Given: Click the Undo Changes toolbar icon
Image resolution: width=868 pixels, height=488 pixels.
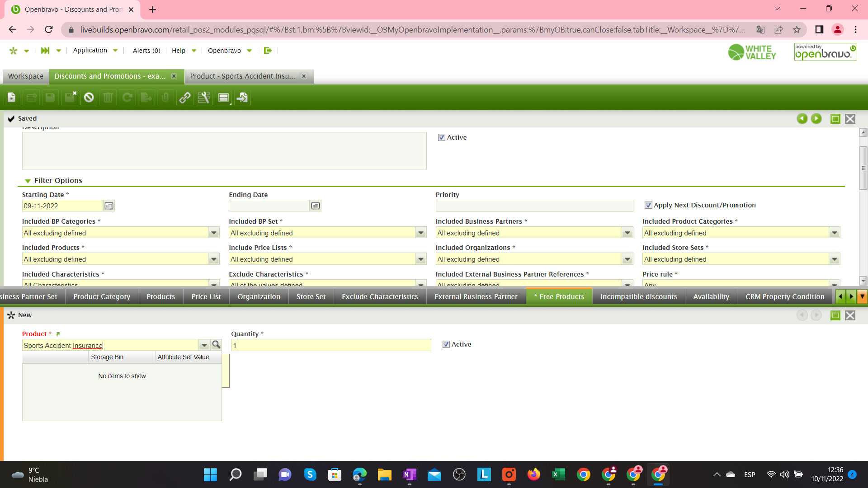Looking at the screenshot, I should [89, 98].
